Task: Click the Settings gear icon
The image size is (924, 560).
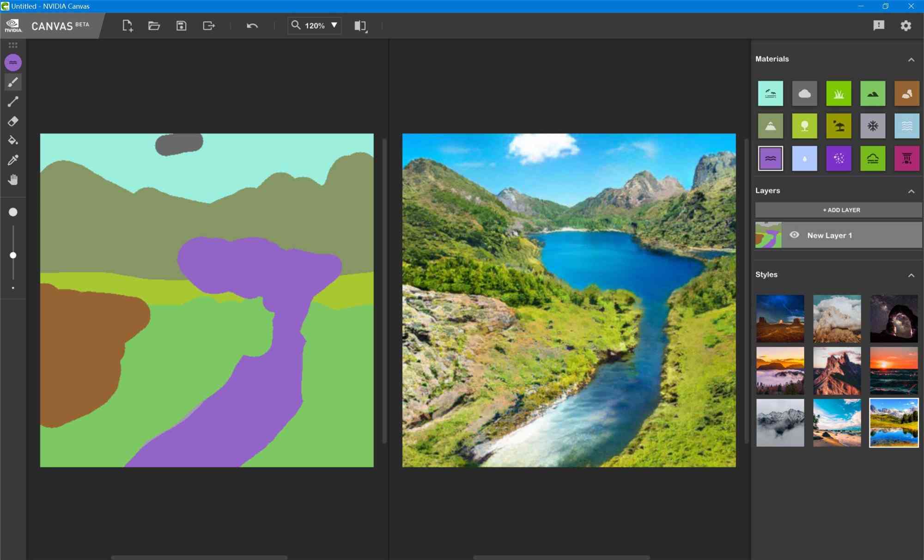Action: tap(907, 25)
